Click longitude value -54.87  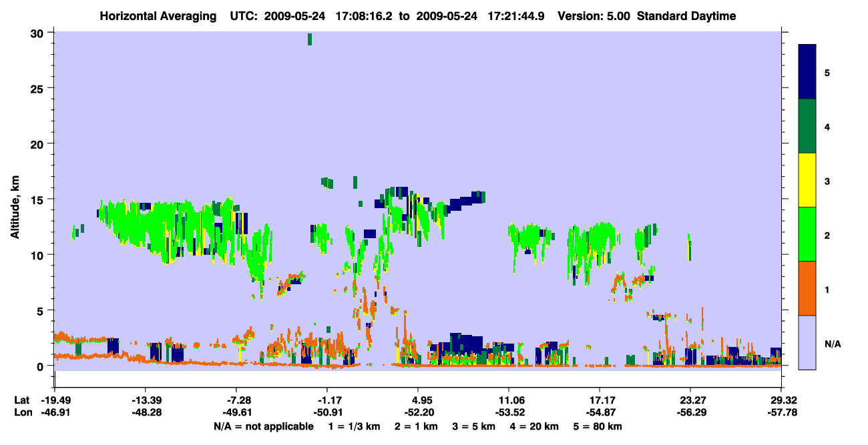[600, 413]
